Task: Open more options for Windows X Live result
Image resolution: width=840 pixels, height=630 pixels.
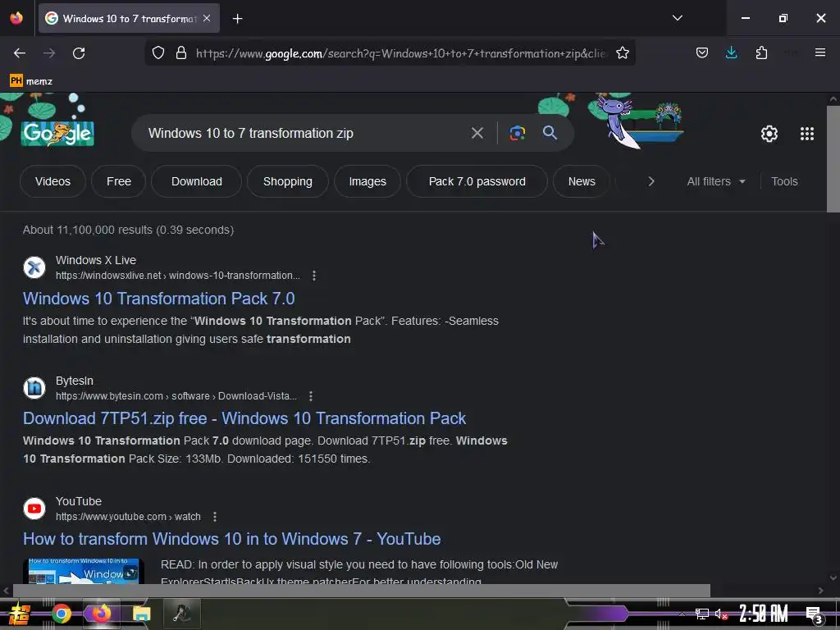Action: pyautogui.click(x=314, y=276)
